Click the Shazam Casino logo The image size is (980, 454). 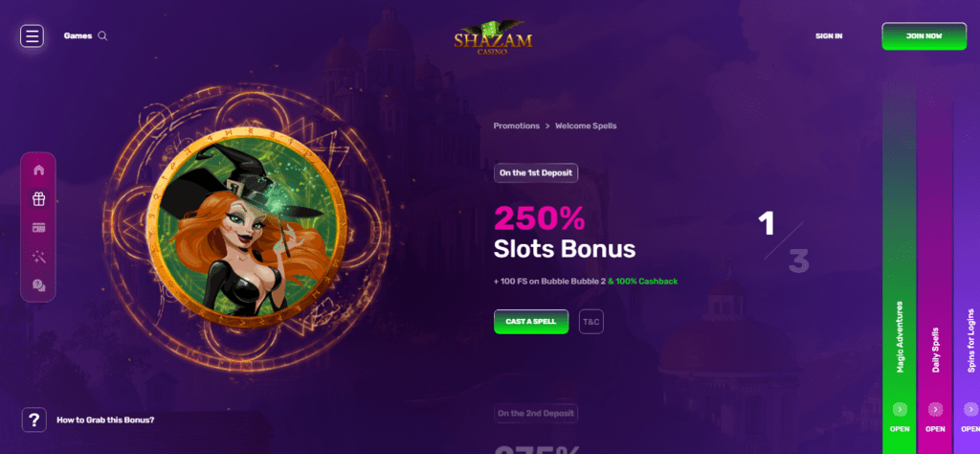[493, 38]
